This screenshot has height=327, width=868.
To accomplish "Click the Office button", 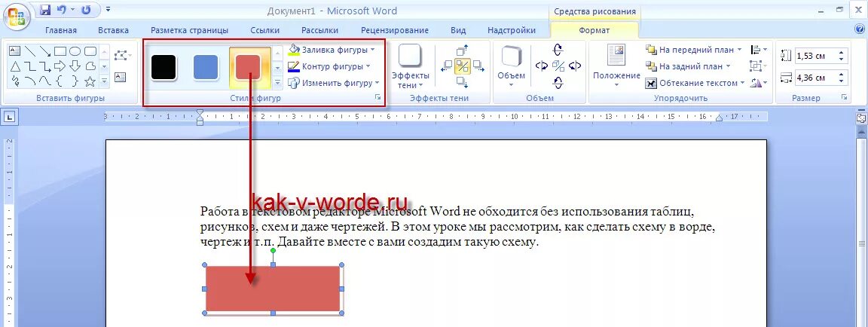I will click(x=16, y=16).
